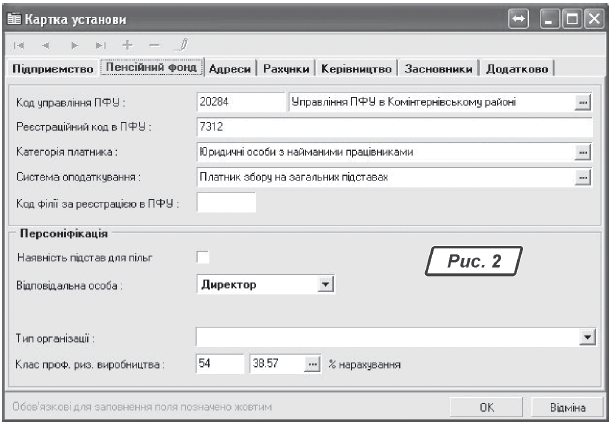Image resolution: width=611 pixels, height=423 pixels.
Task: Go to previous record in navigator
Action: 48,45
